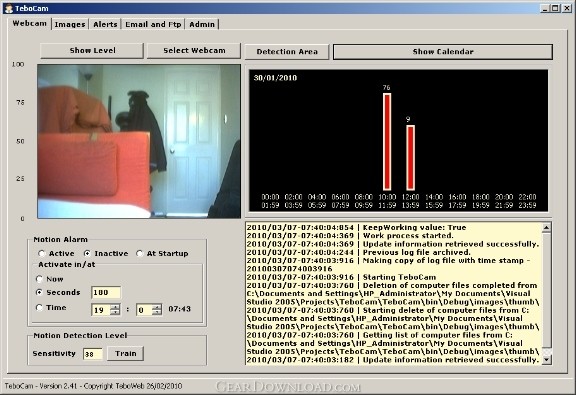Select Activate Now radio button
Image resolution: width=576 pixels, height=395 pixels.
pyautogui.click(x=50, y=279)
